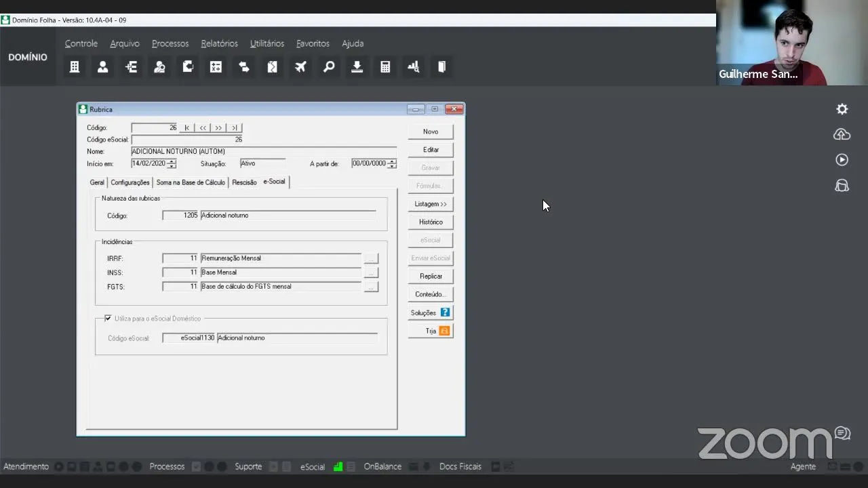
Task: Click the page with arrow toolbar icon
Action: [x=188, y=67]
